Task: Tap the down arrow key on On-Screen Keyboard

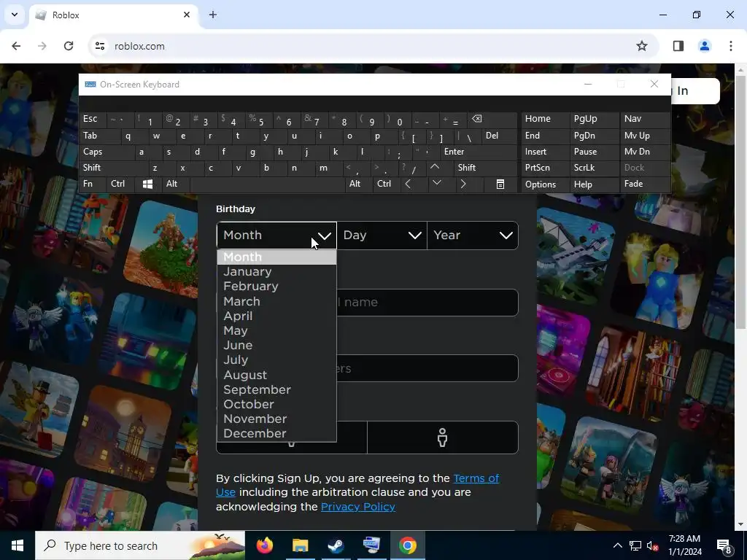Action: [436, 183]
